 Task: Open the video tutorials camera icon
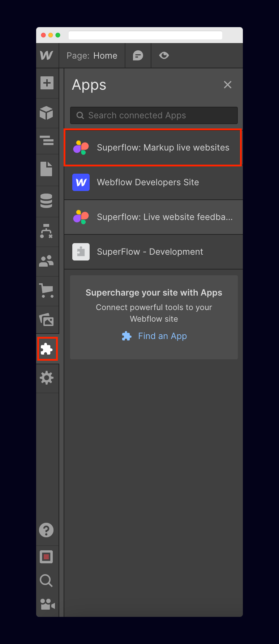[x=47, y=604]
